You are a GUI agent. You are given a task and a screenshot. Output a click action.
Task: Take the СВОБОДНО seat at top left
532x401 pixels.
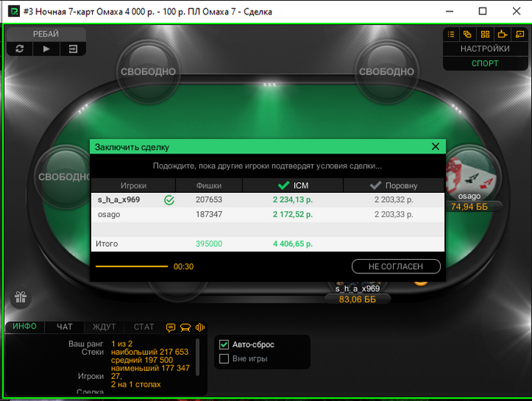point(148,71)
